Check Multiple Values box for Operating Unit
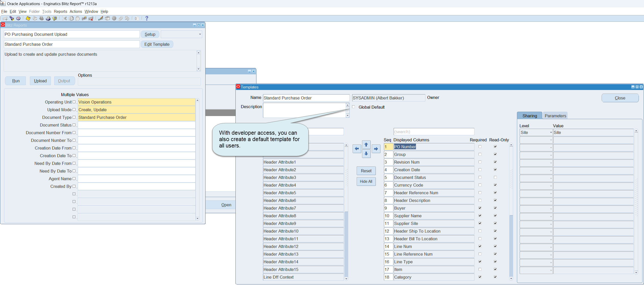This screenshot has width=644, height=285. tap(74, 102)
